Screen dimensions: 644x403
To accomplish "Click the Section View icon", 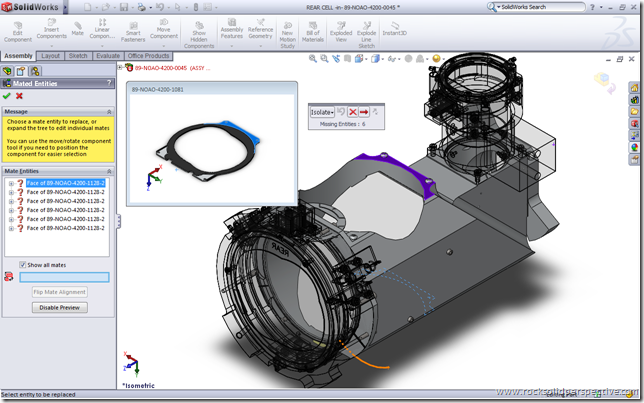I will coord(347,59).
